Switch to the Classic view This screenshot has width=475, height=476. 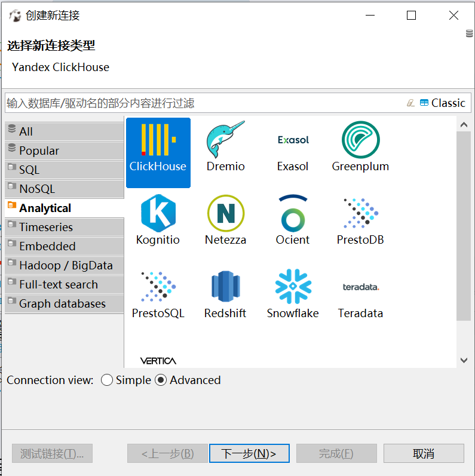pos(443,103)
